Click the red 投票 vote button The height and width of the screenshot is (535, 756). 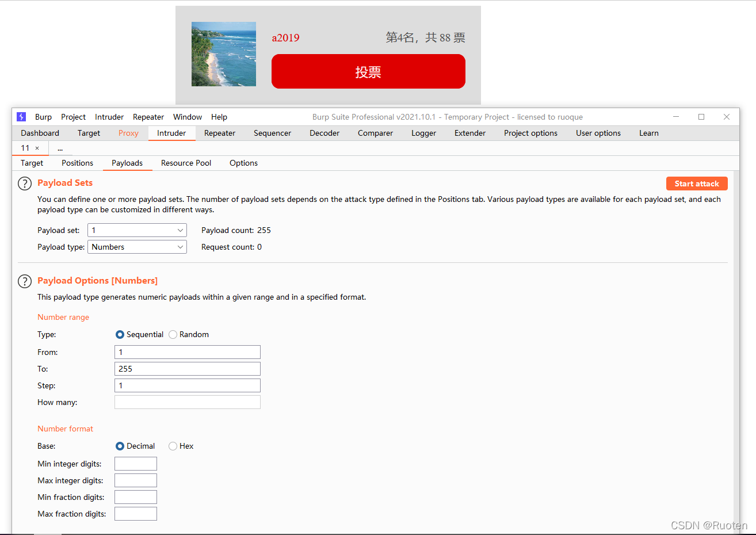tap(368, 71)
